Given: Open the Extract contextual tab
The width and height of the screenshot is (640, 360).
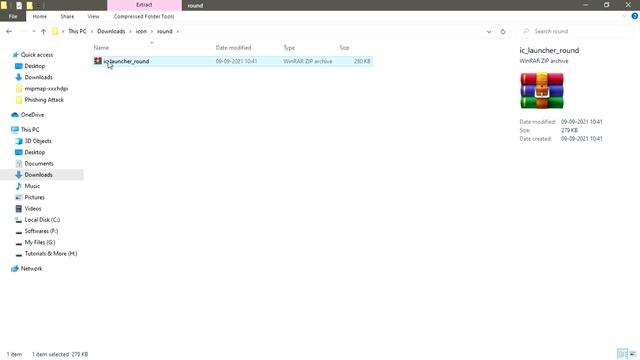Looking at the screenshot, I should point(144,5).
